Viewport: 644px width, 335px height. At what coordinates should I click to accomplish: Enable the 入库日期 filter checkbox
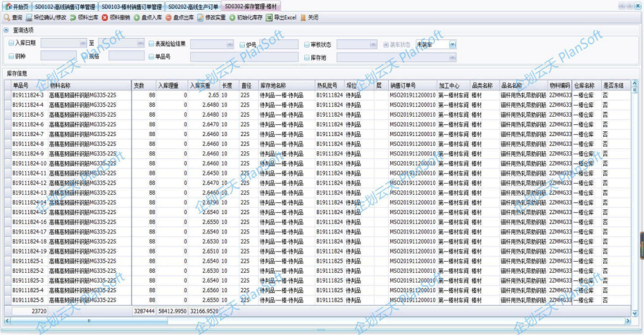pos(11,43)
